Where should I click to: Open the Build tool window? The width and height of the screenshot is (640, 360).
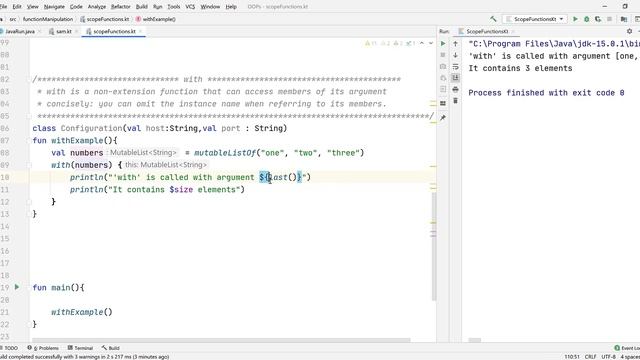pos(111,348)
